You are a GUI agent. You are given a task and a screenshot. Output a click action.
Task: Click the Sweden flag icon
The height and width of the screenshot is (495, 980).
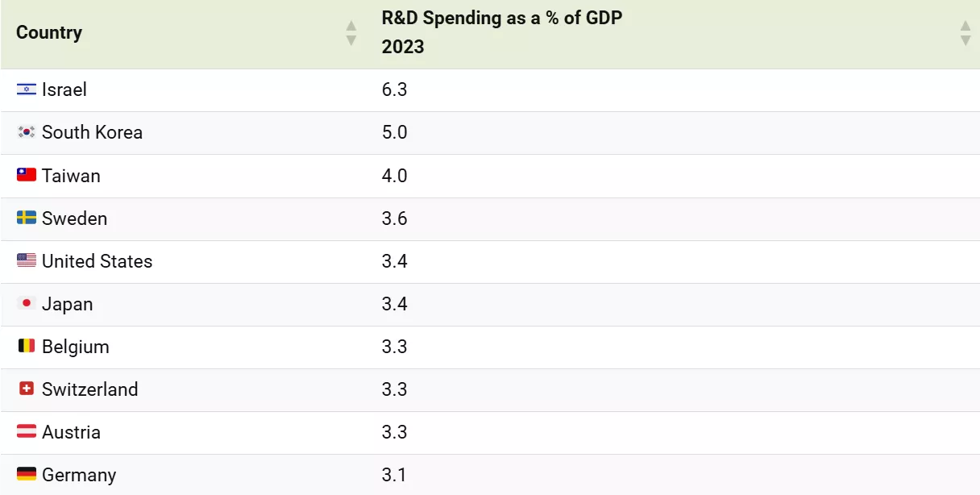point(25,218)
